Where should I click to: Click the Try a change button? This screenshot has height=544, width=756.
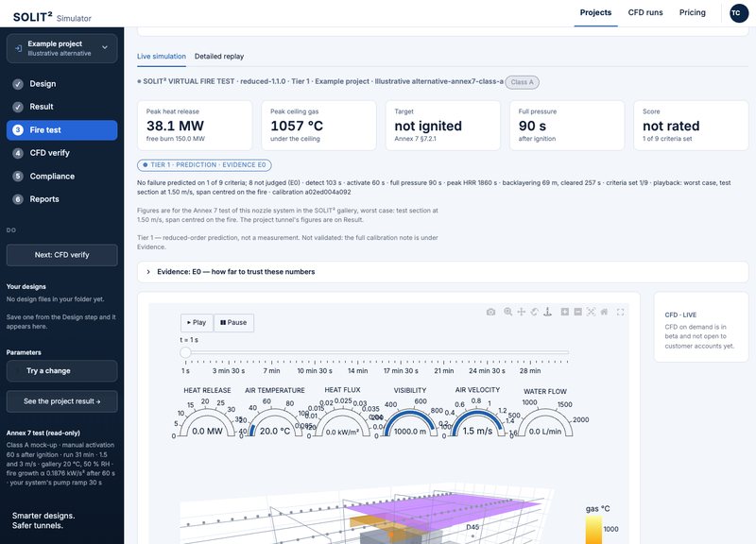point(61,371)
